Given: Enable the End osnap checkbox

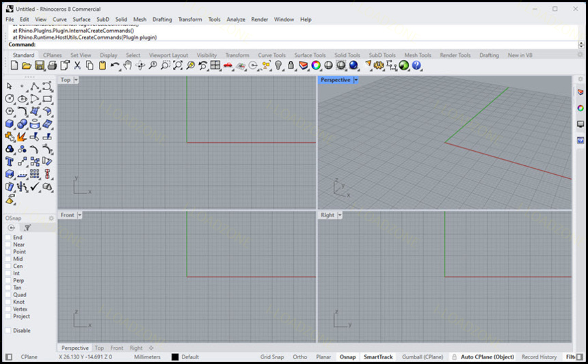Looking at the screenshot, I should point(8,238).
